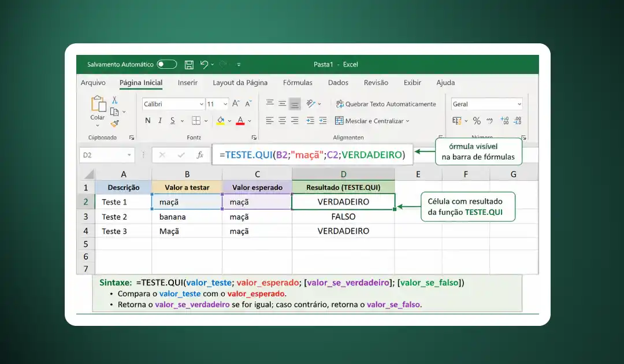Screen dimensions: 624x364
Task: Click the Save disk icon
Action: pos(189,65)
